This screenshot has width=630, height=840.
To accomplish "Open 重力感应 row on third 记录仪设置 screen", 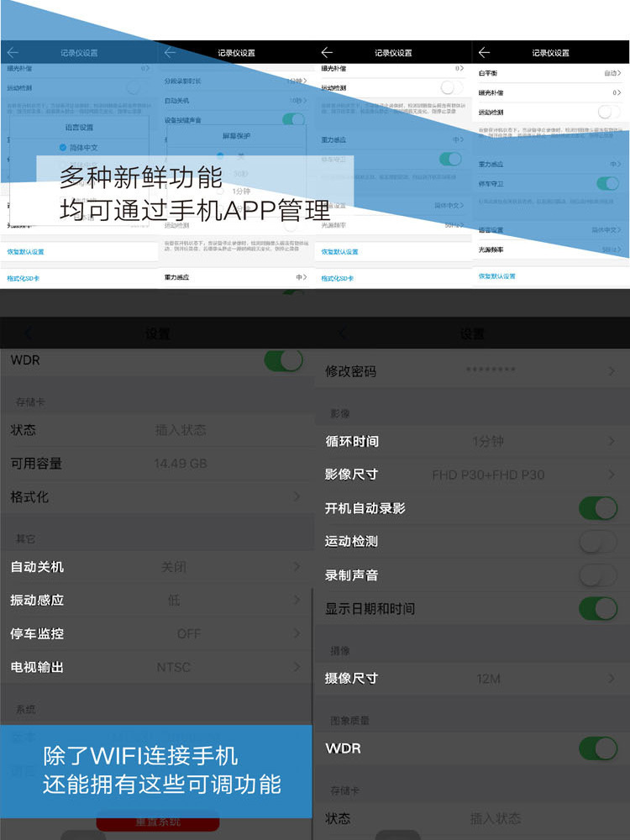I will click(393, 139).
